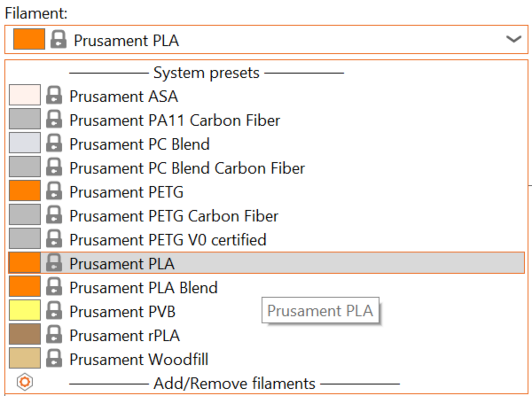Select Prusament PETG Carbon Fiber option
Image resolution: width=532 pixels, height=396 pixels.
pos(174,216)
